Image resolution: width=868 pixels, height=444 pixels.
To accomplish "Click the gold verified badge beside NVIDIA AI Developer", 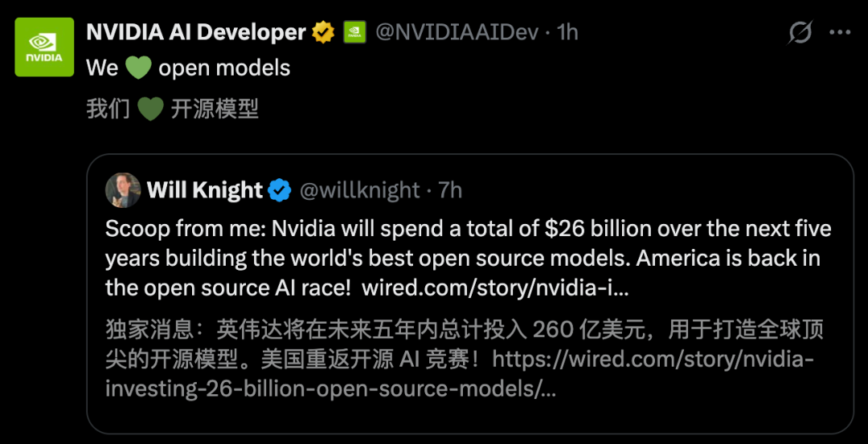I will point(323,32).
